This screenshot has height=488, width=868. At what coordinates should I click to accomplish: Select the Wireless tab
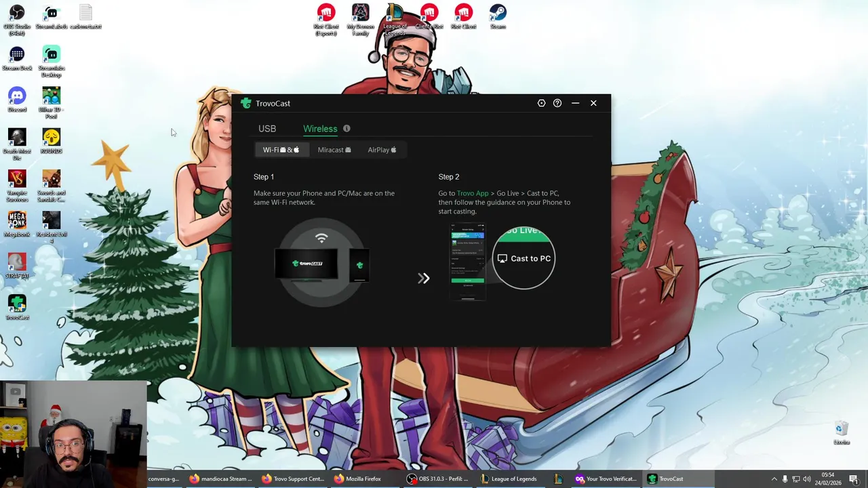tap(320, 129)
